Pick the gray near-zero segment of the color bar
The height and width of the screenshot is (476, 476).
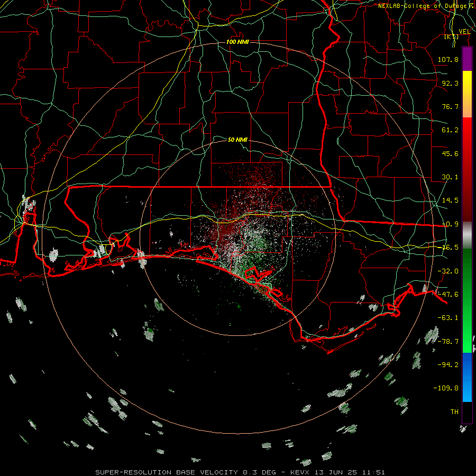point(467,235)
